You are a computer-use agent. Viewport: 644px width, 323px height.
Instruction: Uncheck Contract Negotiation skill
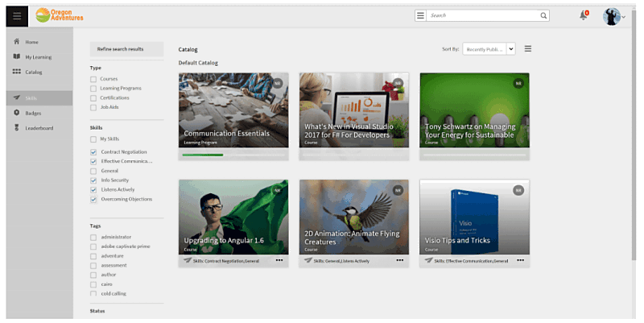tap(93, 152)
